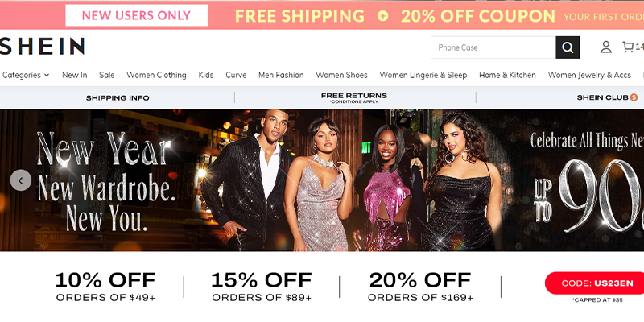Select Kids in the navigation bar
Image resolution: width=644 pixels, height=322 pixels.
tap(206, 75)
